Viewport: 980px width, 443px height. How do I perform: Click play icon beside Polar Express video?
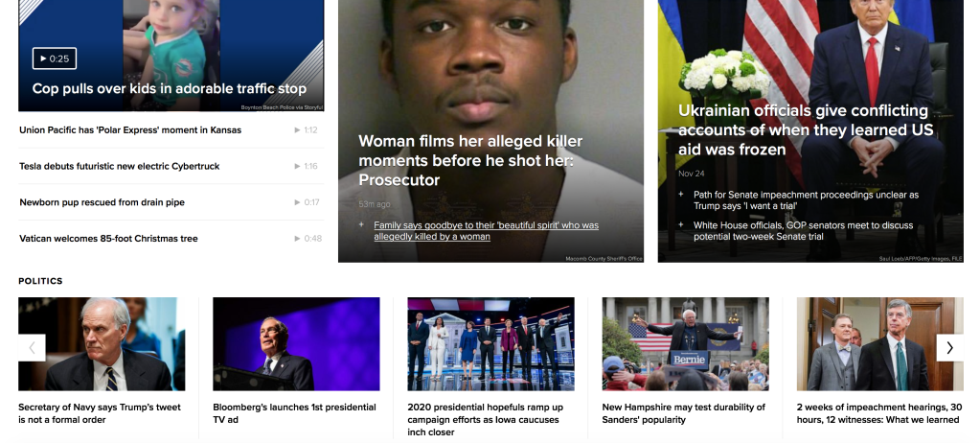298,129
